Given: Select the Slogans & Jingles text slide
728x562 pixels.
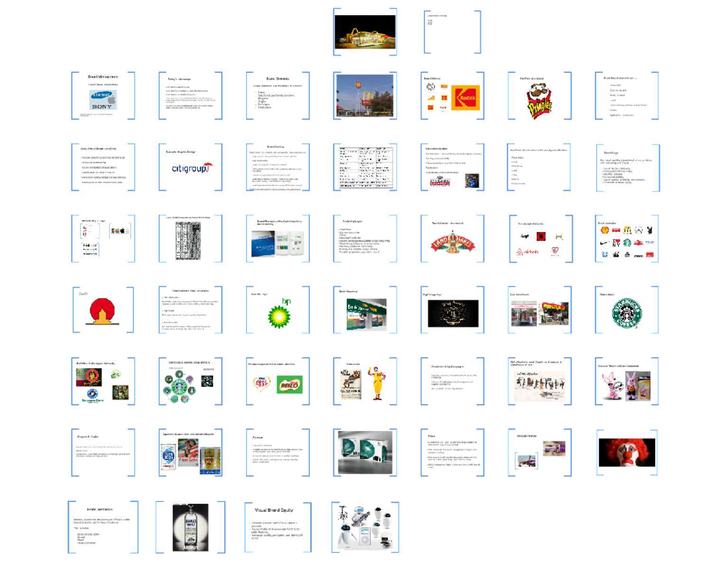Looking at the screenshot, I should point(103,453).
